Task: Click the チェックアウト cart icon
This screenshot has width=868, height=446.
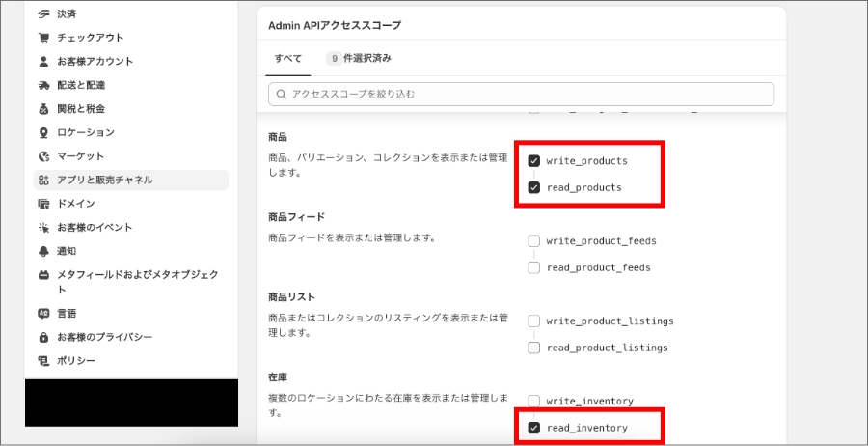Action: pyautogui.click(x=43, y=38)
